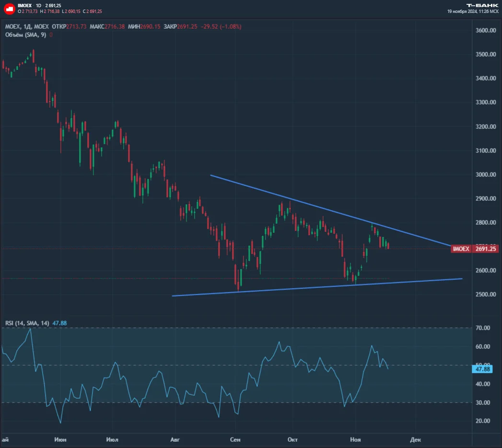The image size is (502, 448).
Task: Open the Объём (SMA, 9) indicator label
Action: point(25,35)
